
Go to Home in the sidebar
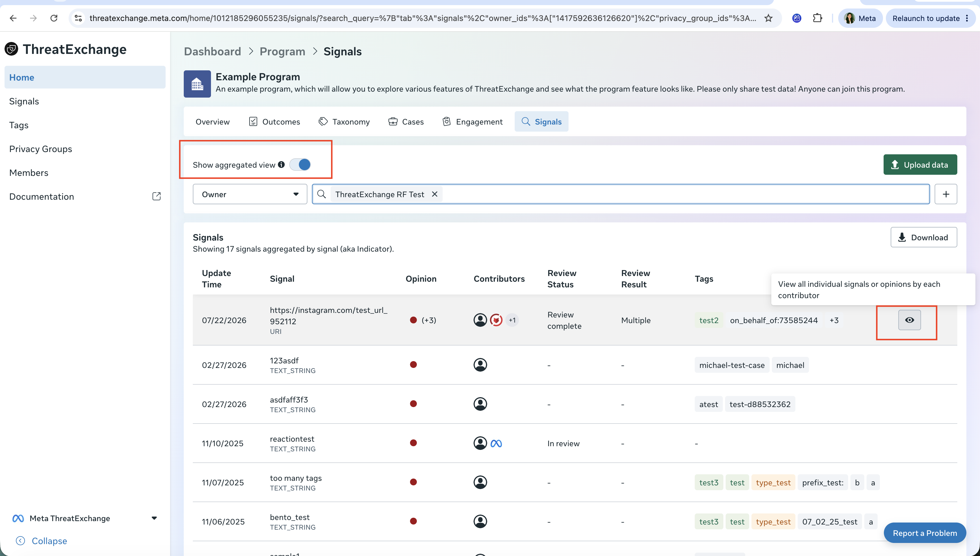pyautogui.click(x=85, y=77)
